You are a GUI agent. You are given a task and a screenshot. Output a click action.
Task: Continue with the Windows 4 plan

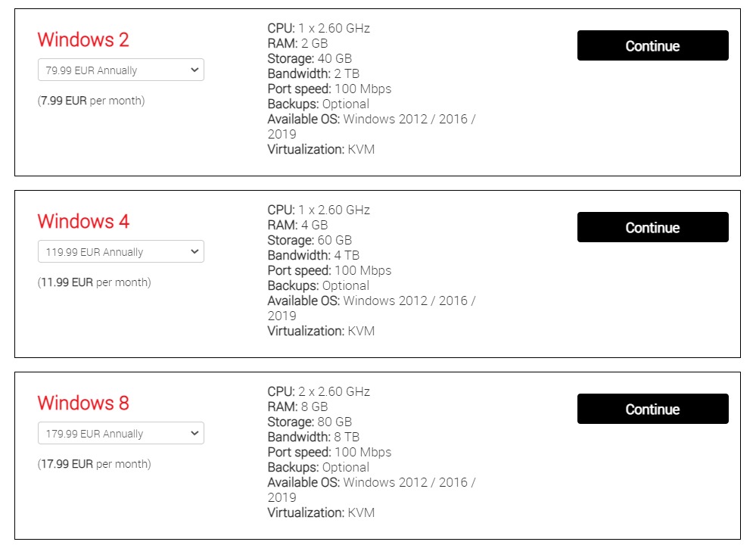pos(653,227)
